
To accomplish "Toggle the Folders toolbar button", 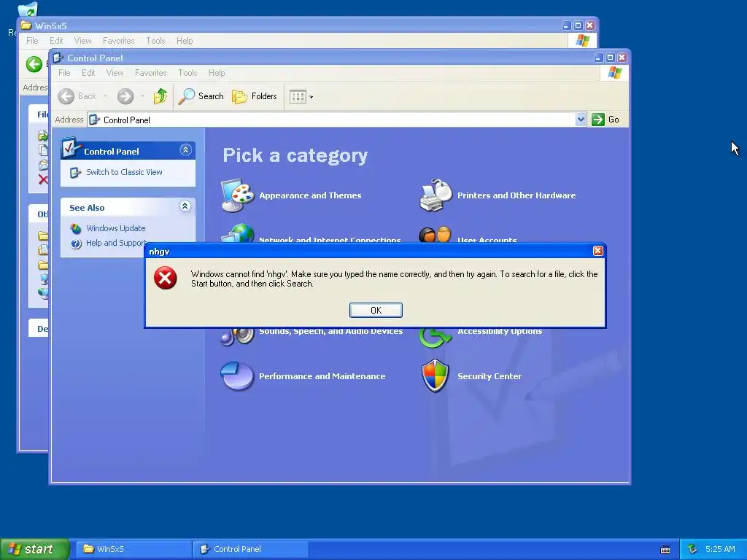I will coord(255,96).
